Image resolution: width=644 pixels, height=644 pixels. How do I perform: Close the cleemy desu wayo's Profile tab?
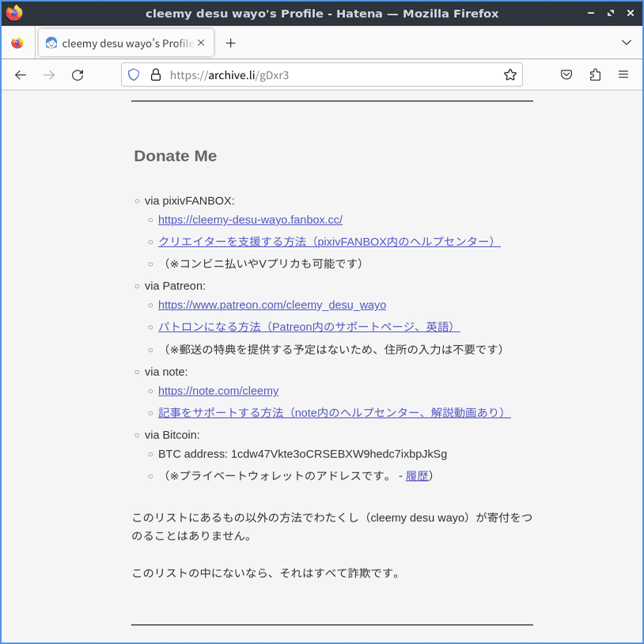[x=201, y=43]
